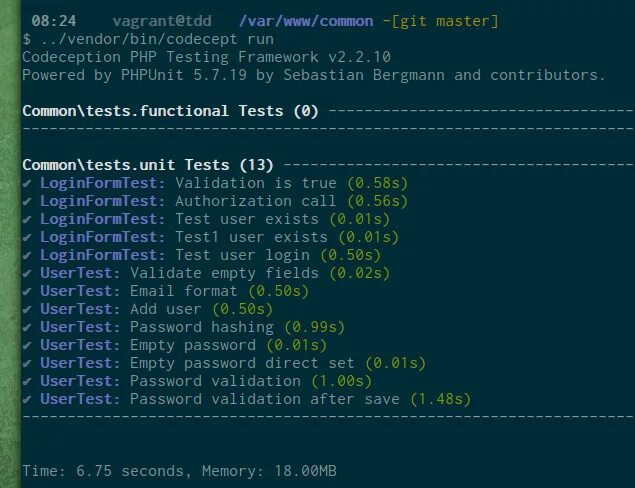Screen dimensions: 635x488
Task: Click checkmark beside Validate empty fields line
Action: coord(27,273)
